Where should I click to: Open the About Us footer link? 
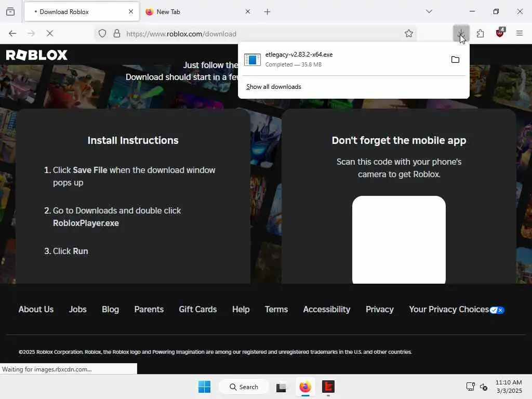coord(36,310)
